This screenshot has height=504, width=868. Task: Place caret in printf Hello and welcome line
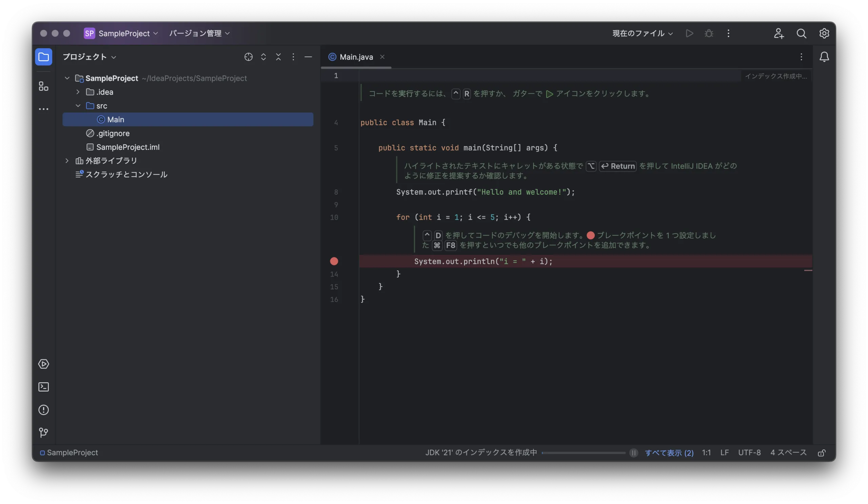485,192
